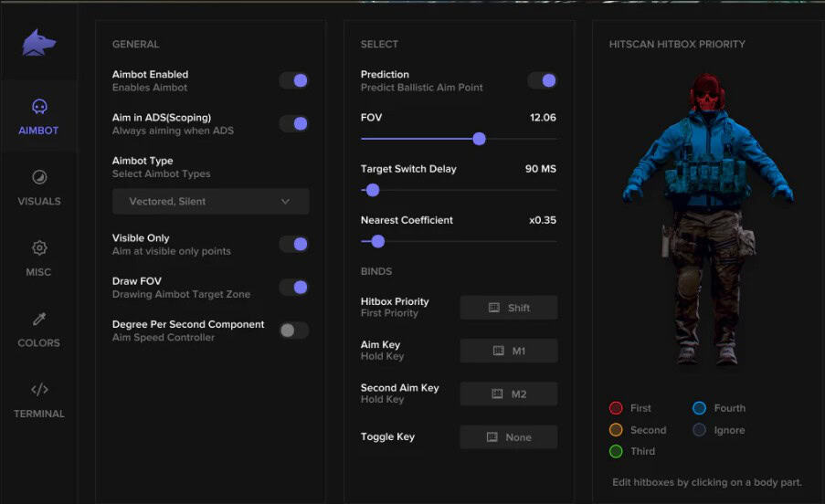Open the Visuals section icon

click(39, 177)
